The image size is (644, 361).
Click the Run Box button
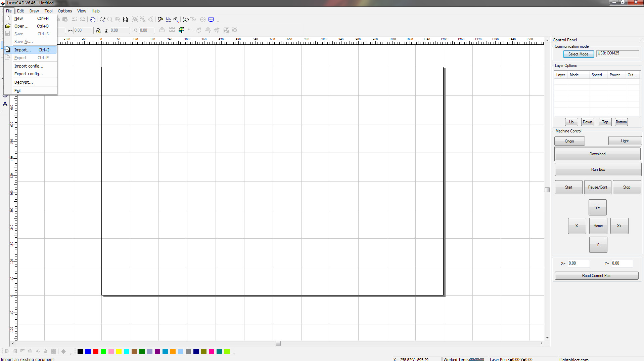click(598, 169)
